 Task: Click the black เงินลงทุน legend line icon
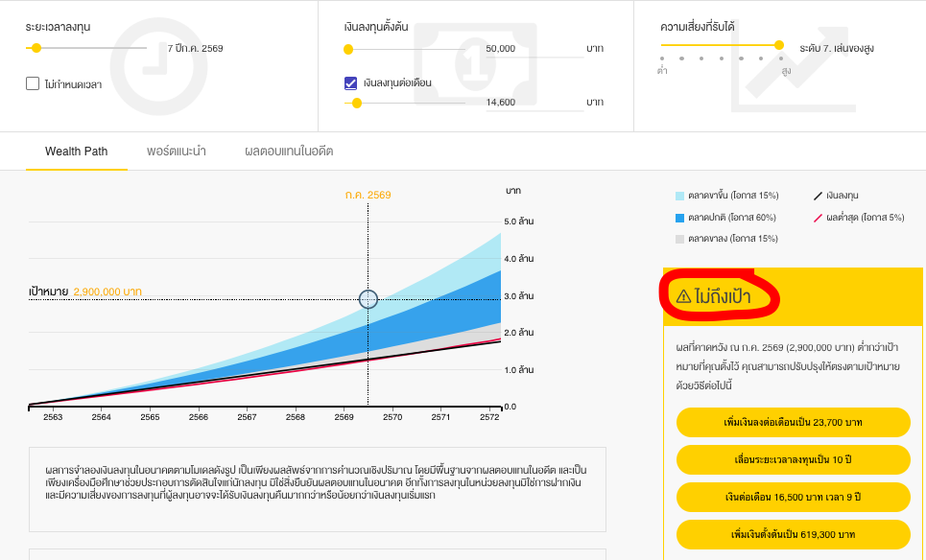point(819,196)
